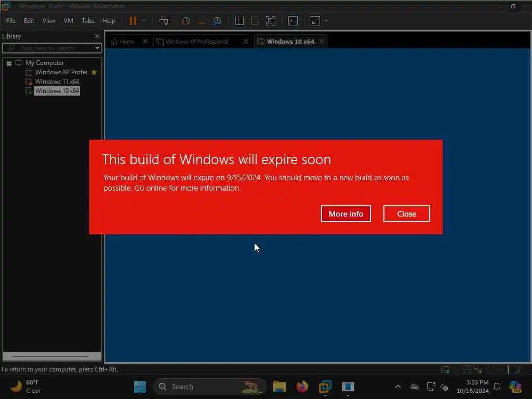Image resolution: width=532 pixels, height=399 pixels.
Task: Open the View menu
Action: (x=49, y=21)
